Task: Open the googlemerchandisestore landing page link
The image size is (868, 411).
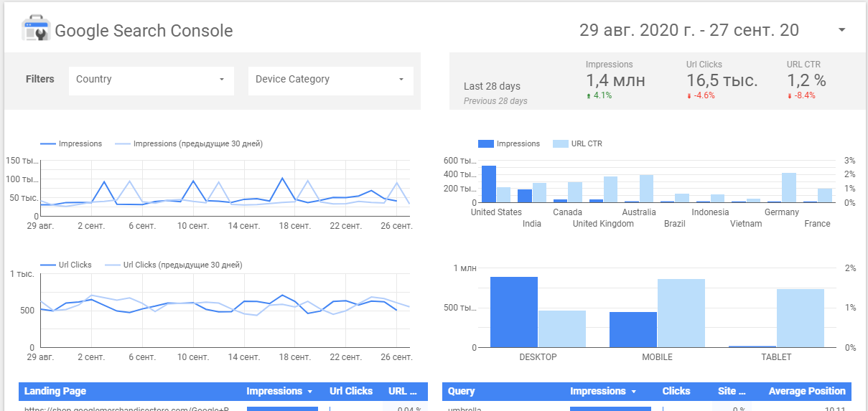Action: coord(126,409)
